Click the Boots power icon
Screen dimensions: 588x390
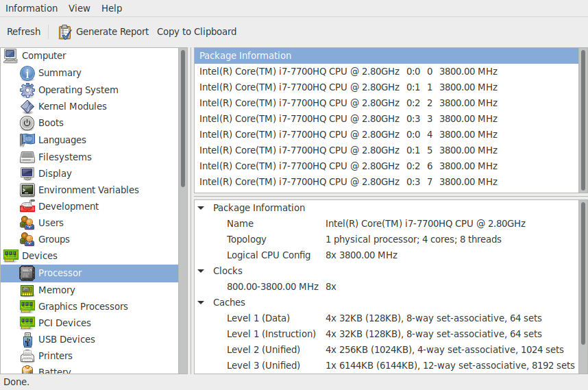pyautogui.click(x=27, y=123)
